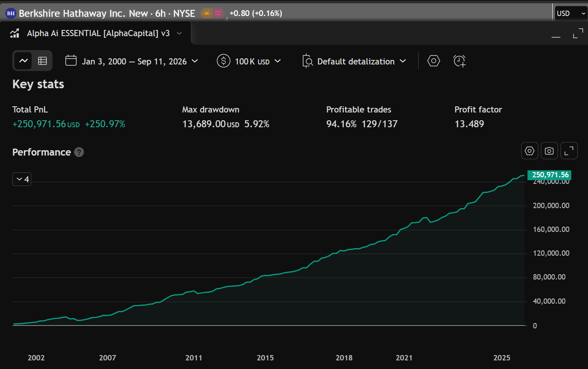588x369 pixels.
Task: Click the 0 baseline y-axis label
Action: (535, 326)
